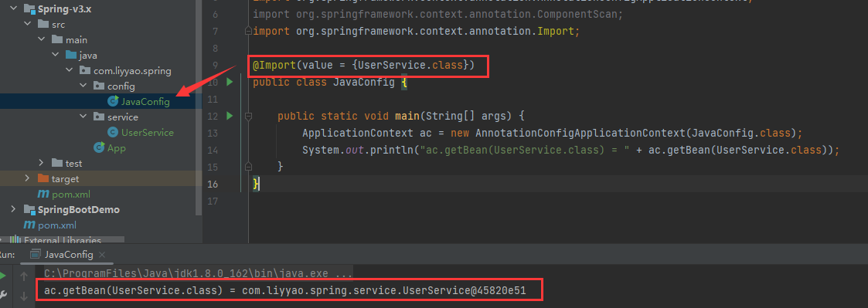Screen dimensions: 868x308
Task: Click the ComponentScan import on line 6
Action: click(438, 15)
